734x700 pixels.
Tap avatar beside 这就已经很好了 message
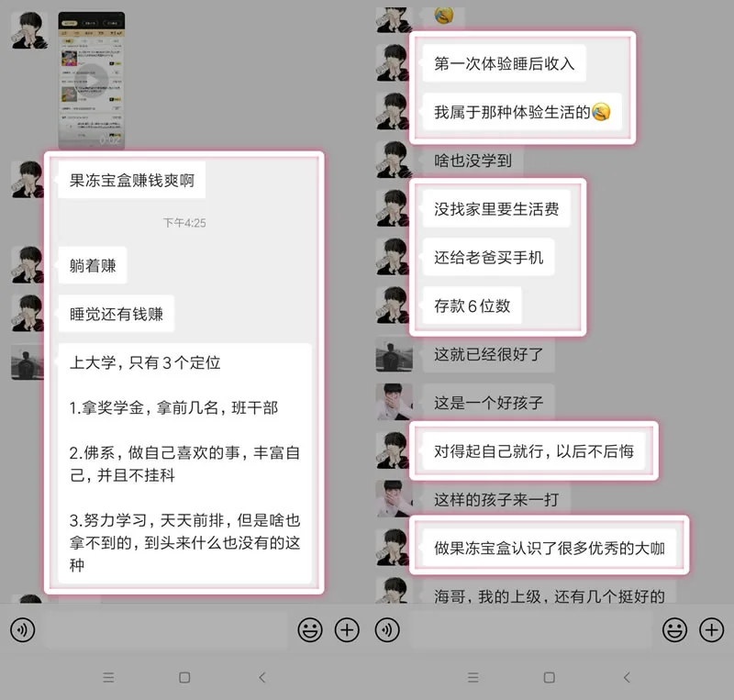tap(395, 354)
